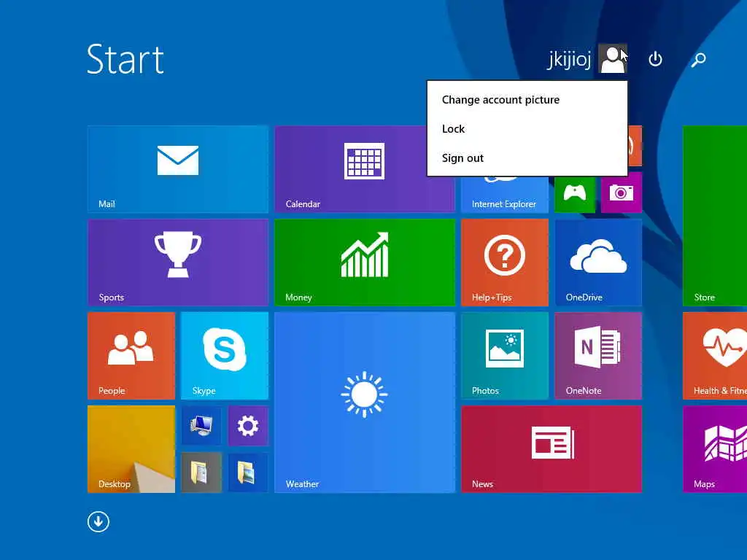Click the Power options button

[656, 59]
